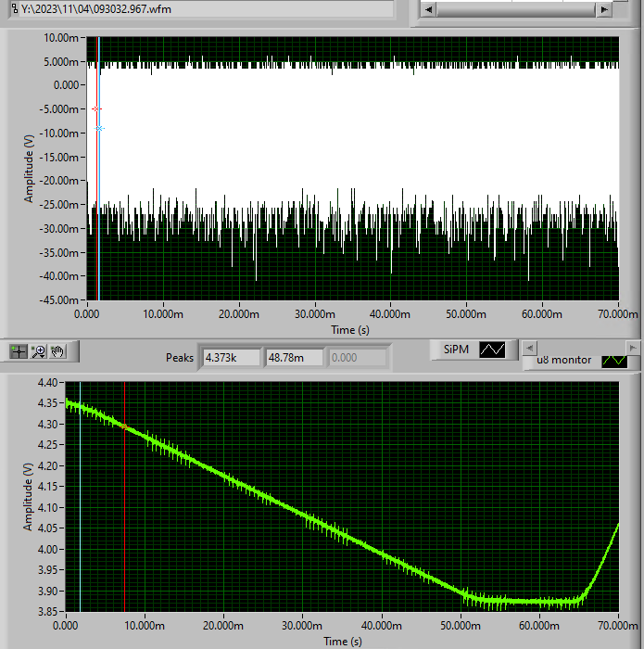
Task: Click the 70.000m lower graph X-axis maximum
Action: coord(617,625)
